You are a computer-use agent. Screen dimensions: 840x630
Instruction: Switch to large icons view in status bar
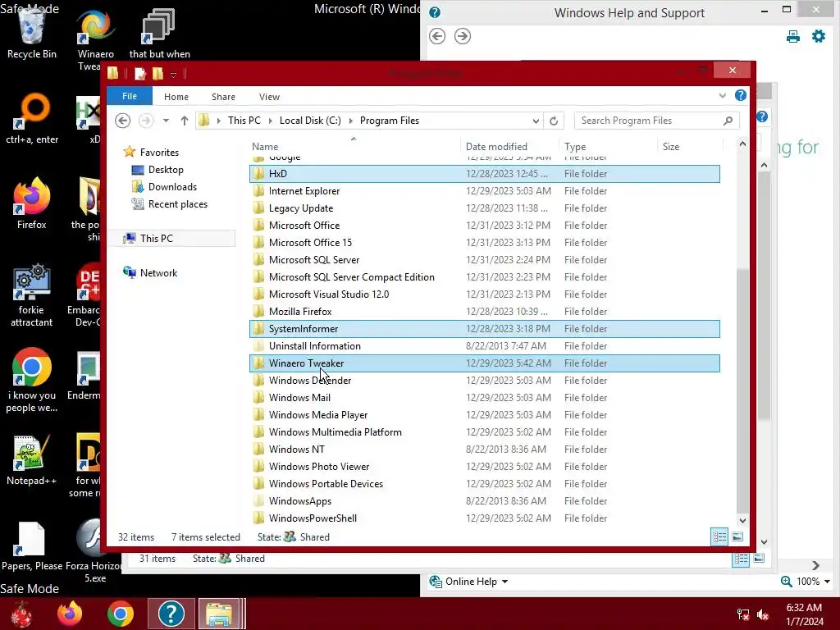point(737,536)
